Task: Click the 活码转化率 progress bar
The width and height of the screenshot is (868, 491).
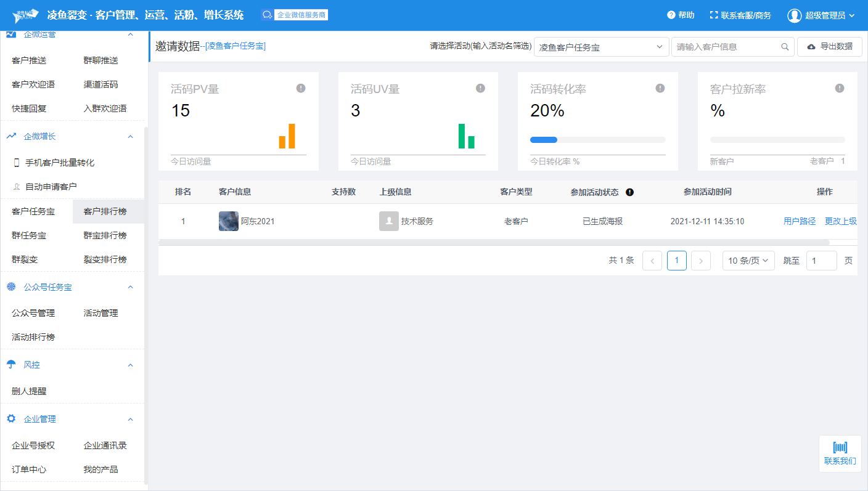Action: click(x=597, y=140)
